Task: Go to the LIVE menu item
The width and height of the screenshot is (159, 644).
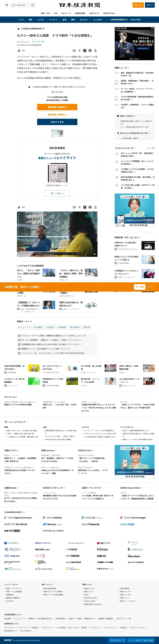Action: pos(56,13)
